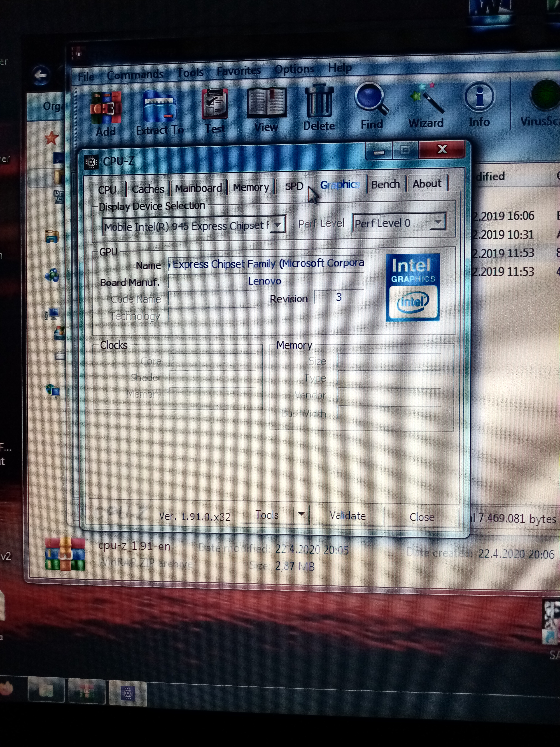560x747 pixels.
Task: Open WinRAR Options menu
Action: pyautogui.click(x=294, y=69)
